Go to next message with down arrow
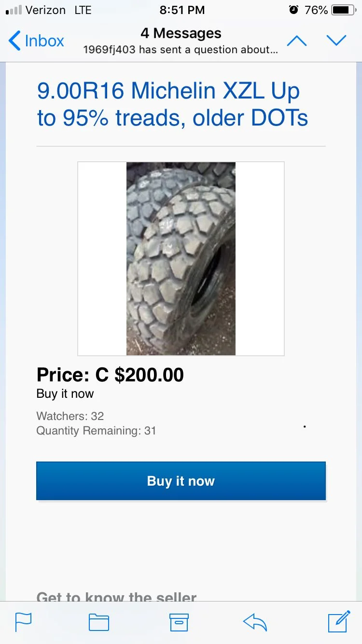 click(x=336, y=41)
